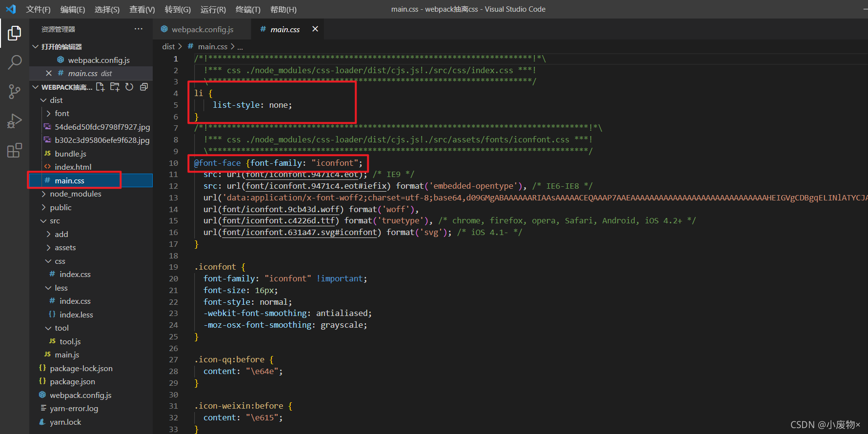Click New File icon in workspace header
Viewport: 868px width, 434px height.
[x=101, y=87]
